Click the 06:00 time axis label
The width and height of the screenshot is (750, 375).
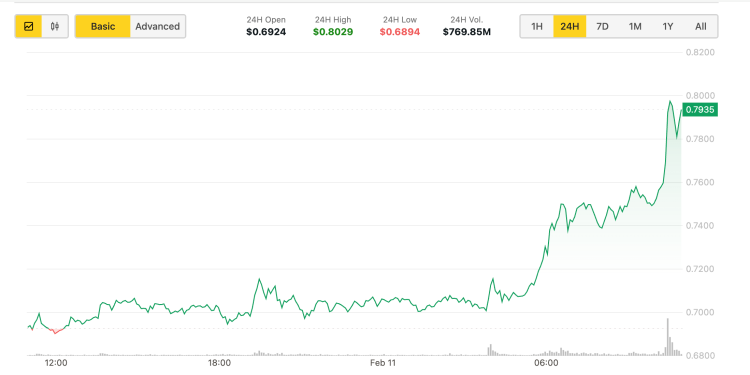547,363
